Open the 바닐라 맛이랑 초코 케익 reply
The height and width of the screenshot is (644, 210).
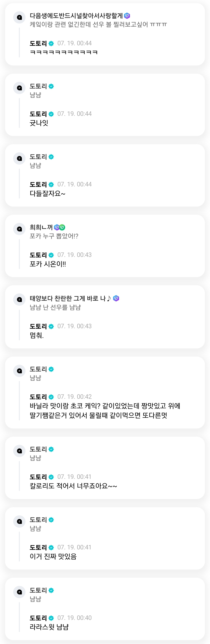click(105, 410)
